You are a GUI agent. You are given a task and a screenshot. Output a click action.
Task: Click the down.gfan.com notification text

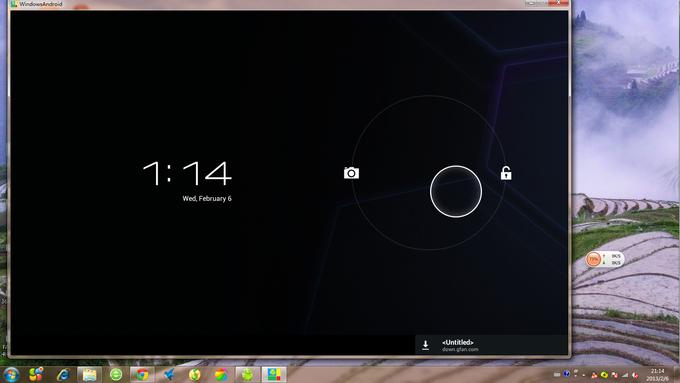coord(460,349)
